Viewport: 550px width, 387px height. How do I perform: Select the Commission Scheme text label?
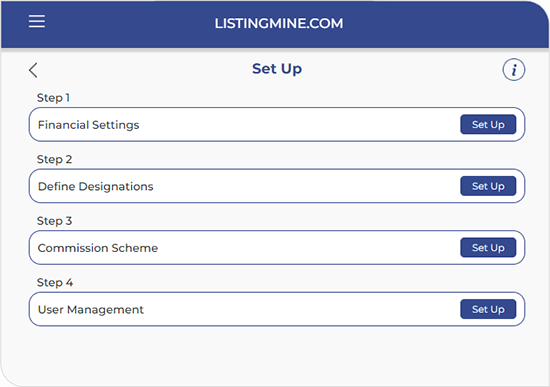point(98,248)
